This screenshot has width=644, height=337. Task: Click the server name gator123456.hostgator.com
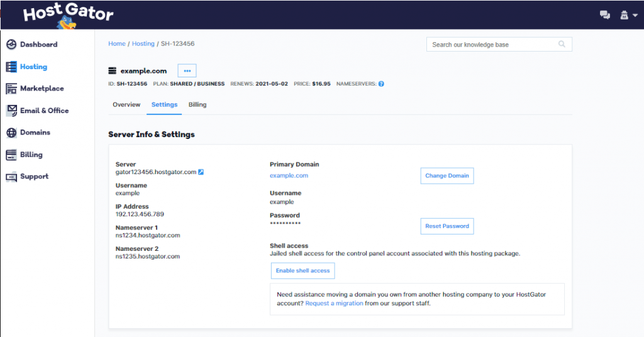[156, 172]
